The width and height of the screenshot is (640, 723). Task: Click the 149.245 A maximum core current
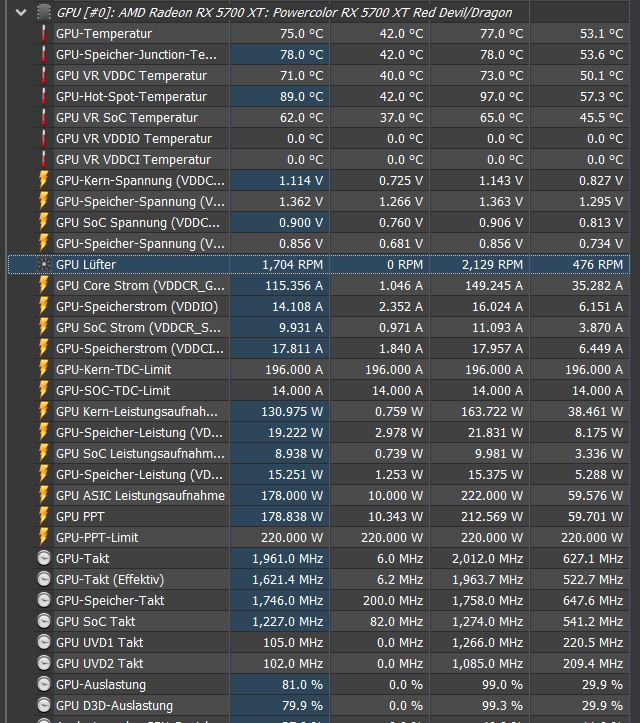click(494, 285)
